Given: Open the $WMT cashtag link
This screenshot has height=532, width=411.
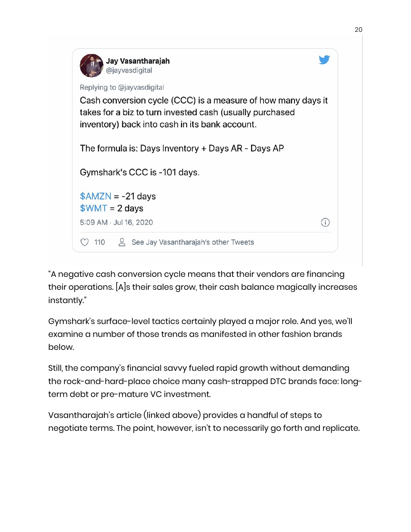Looking at the screenshot, I should point(93,208).
